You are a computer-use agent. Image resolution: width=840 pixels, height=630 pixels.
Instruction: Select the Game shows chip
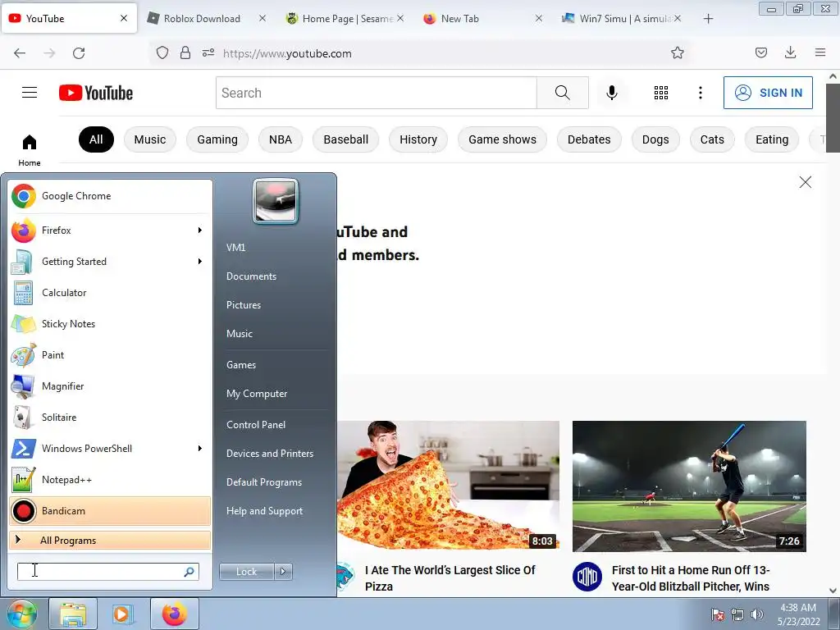tap(503, 139)
